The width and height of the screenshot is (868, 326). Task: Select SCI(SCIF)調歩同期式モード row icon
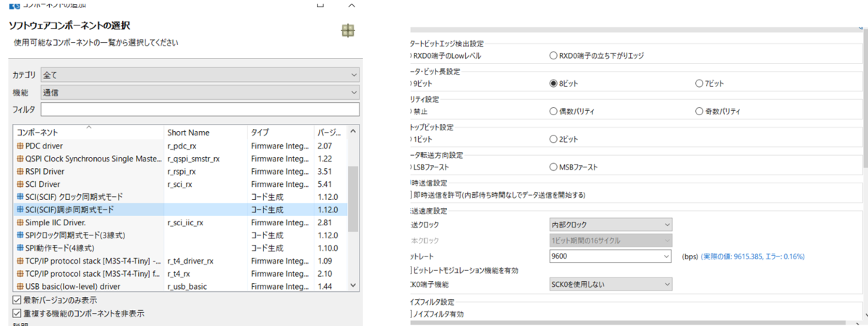[x=20, y=209]
